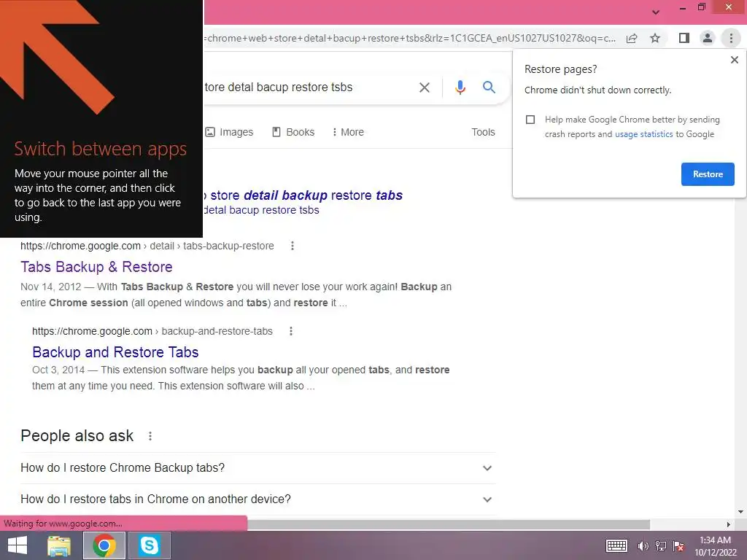Close the Restore pages popup

pyautogui.click(x=734, y=60)
